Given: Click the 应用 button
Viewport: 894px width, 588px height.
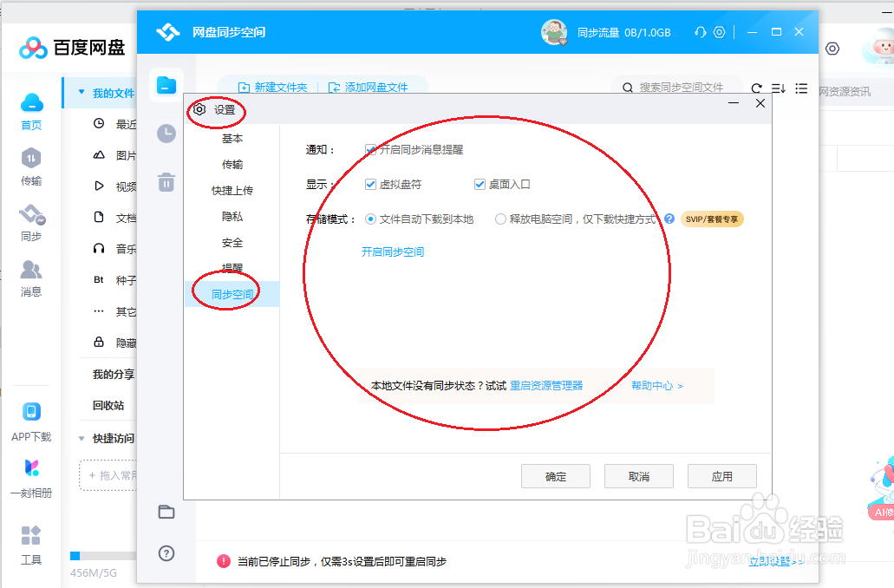Looking at the screenshot, I should (721, 476).
